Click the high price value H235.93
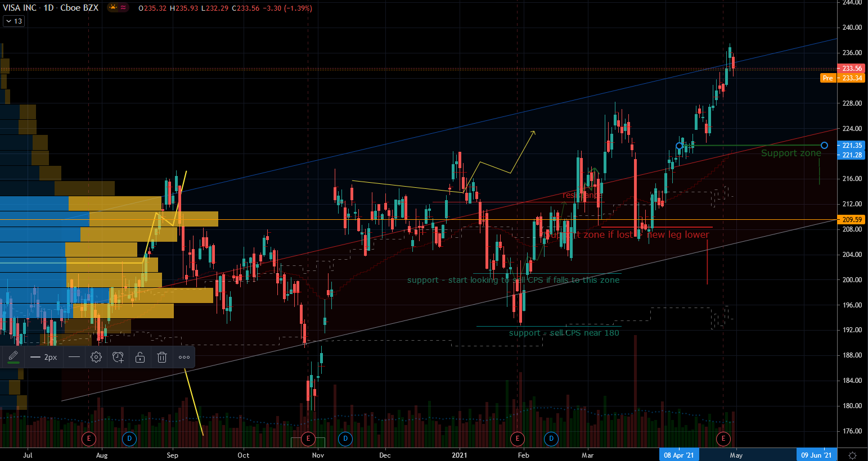The height and width of the screenshot is (461, 868). click(x=184, y=8)
